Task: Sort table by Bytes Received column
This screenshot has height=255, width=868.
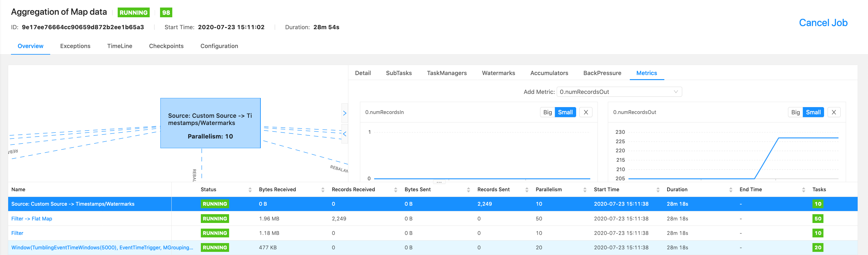Action: coord(323,190)
